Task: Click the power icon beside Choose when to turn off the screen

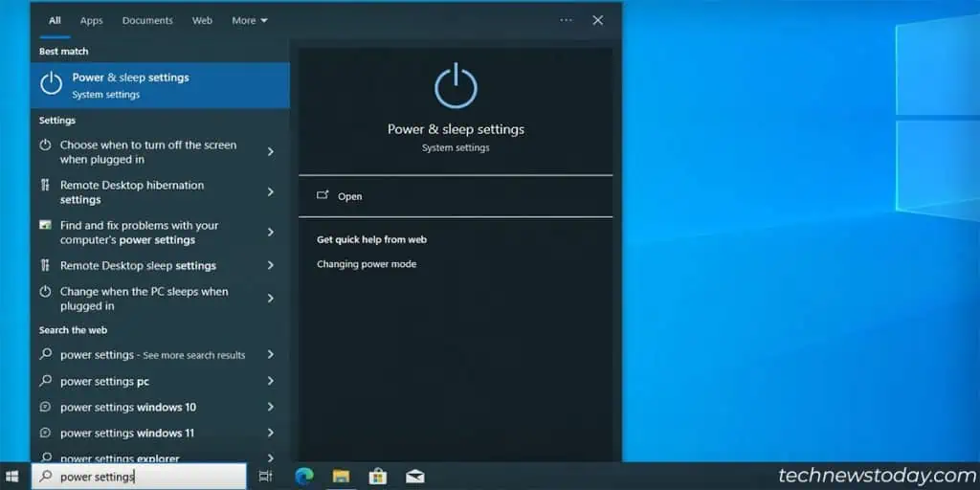Action: coord(45,145)
